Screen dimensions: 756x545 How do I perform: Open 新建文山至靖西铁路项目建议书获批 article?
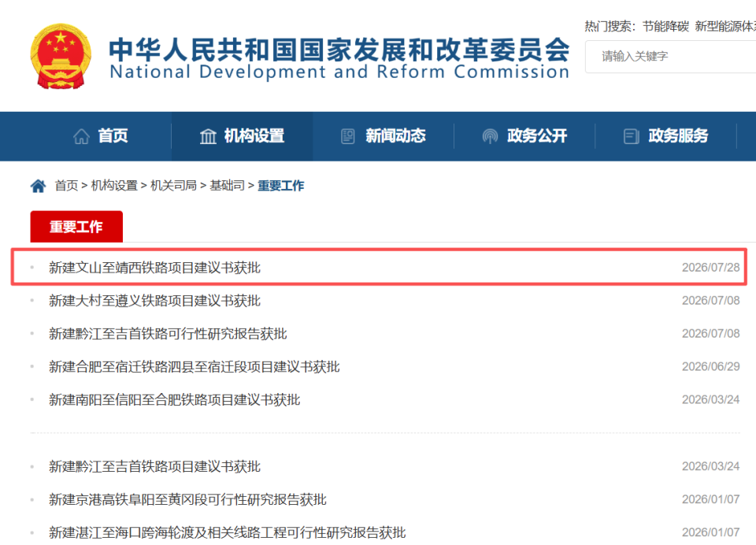pos(154,268)
